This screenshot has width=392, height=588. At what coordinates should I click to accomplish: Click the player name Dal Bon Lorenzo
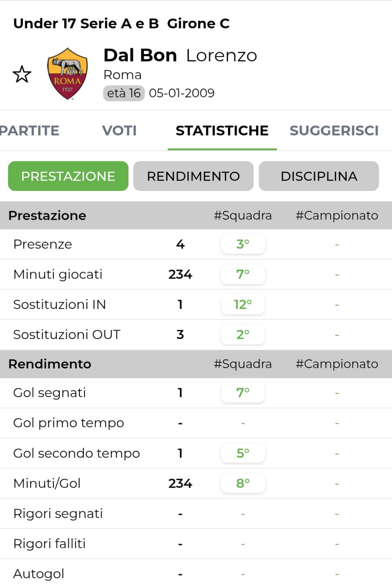point(180,56)
